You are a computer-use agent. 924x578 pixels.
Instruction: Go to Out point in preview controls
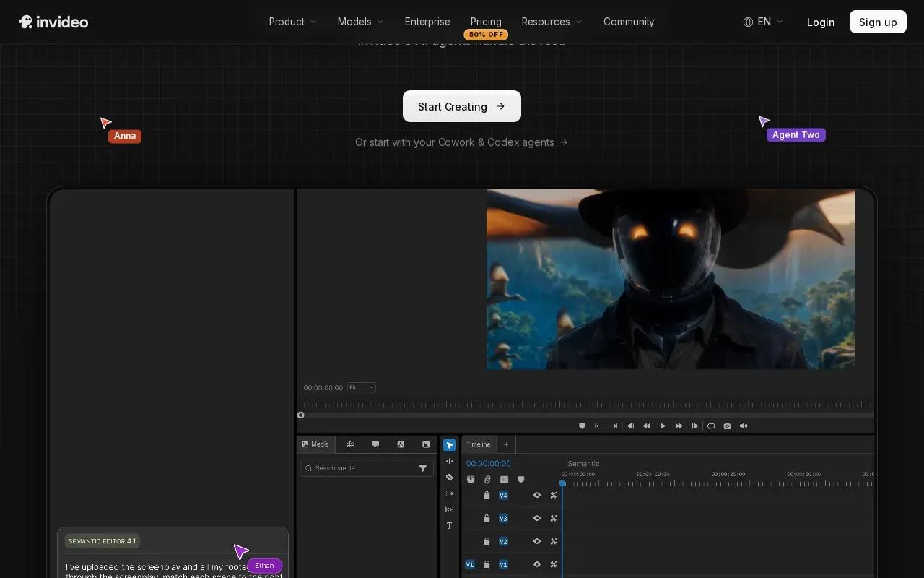[614, 426]
